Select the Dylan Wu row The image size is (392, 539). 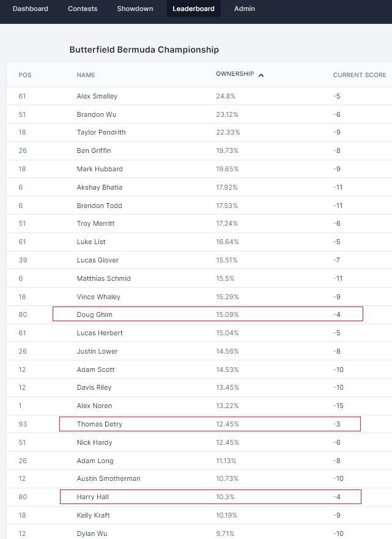point(199,533)
